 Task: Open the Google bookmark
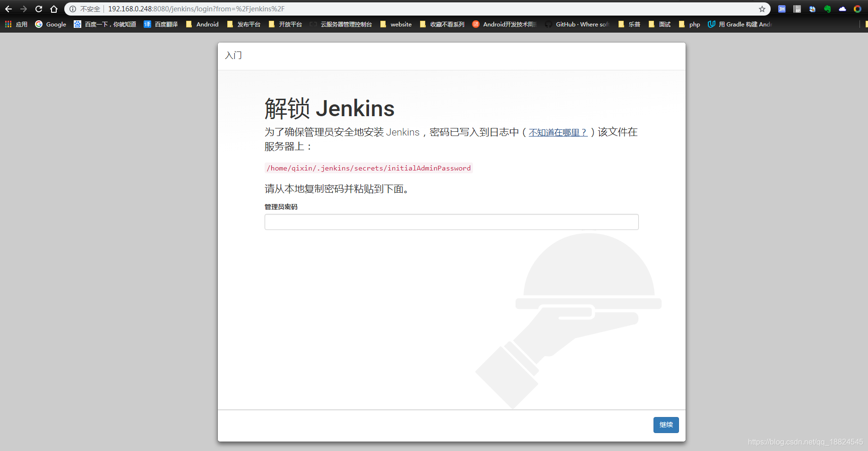coord(51,24)
